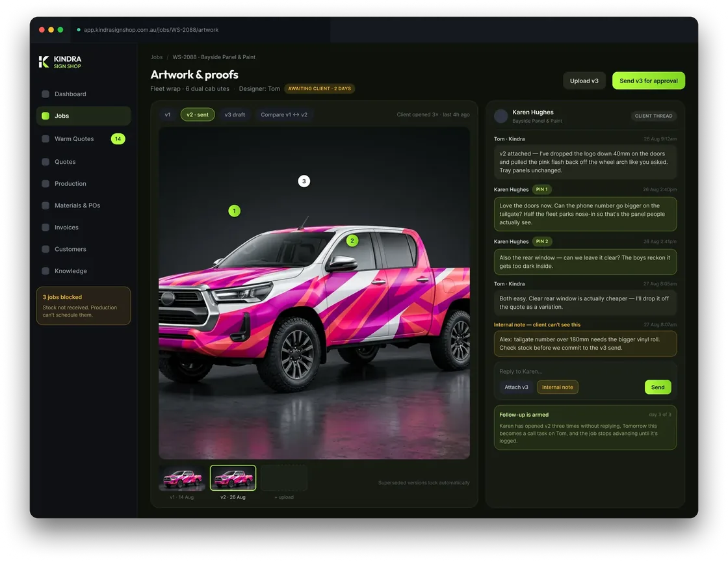The image size is (728, 561).
Task: Click the Jobs breadcrumb link
Action: (x=157, y=57)
